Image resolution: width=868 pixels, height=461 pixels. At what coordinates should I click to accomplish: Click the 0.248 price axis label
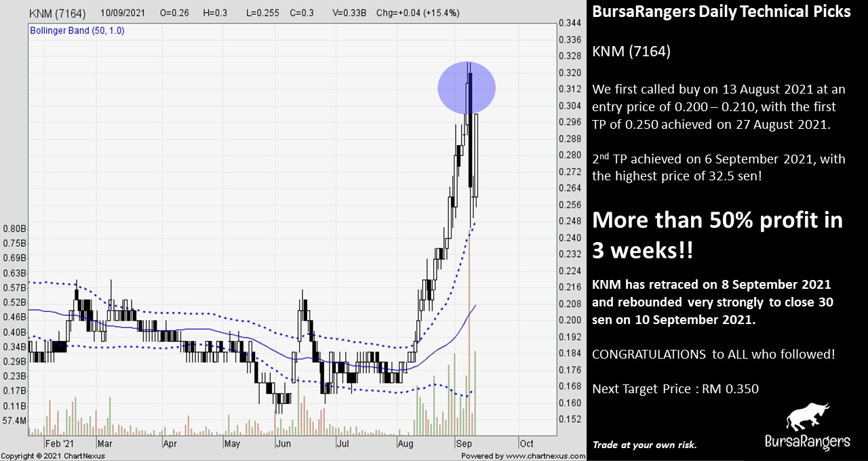coord(570,221)
